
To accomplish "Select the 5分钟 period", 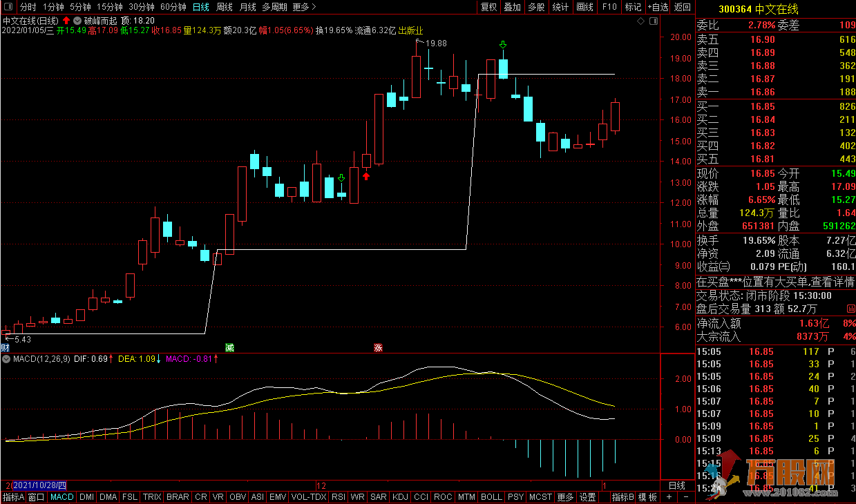I will [x=81, y=7].
